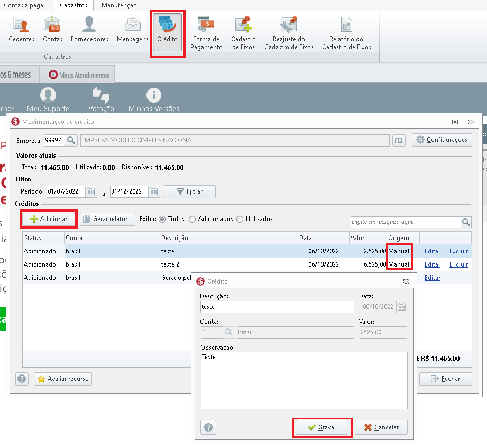
Task: Switch to the Cadastros tab
Action: tap(73, 5)
